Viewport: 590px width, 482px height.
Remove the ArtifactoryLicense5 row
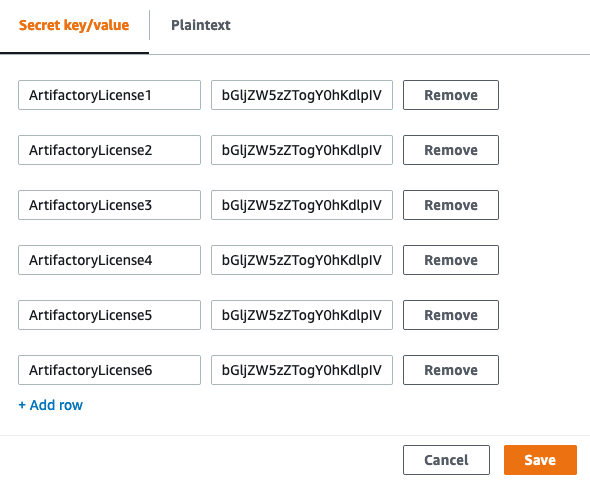pos(451,315)
